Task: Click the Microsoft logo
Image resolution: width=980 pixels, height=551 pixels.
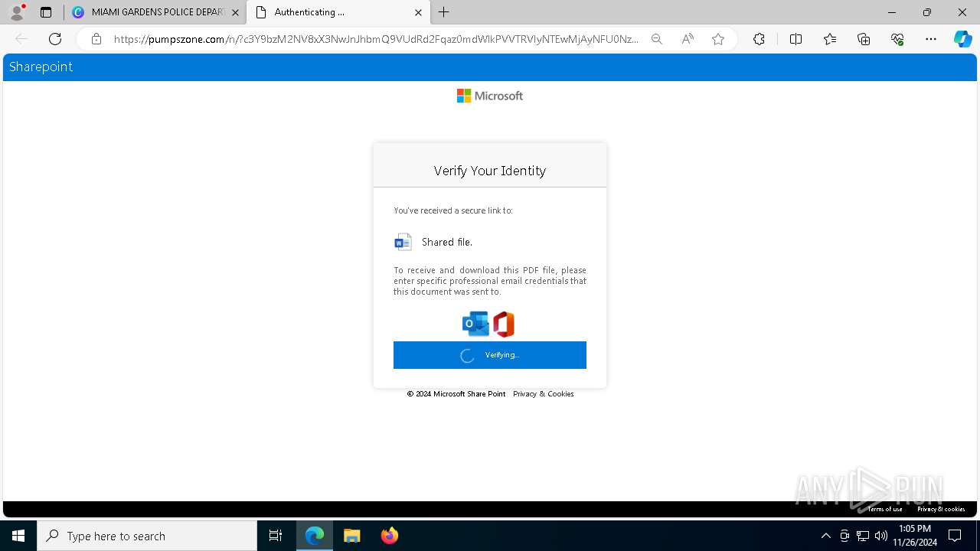Action: pyautogui.click(x=490, y=96)
